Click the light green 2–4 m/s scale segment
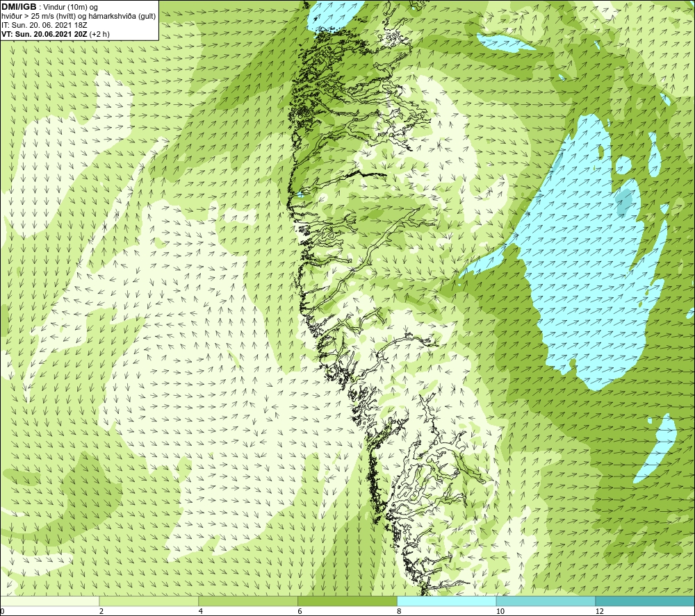The height and width of the screenshot is (616, 695). pos(149,601)
